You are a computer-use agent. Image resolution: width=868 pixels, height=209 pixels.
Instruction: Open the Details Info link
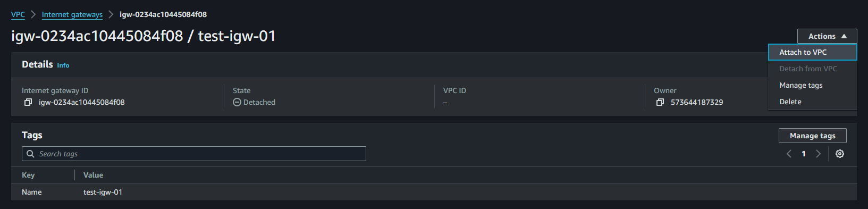click(63, 65)
